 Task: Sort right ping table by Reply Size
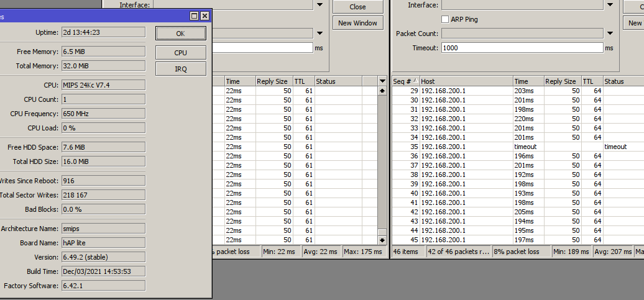563,81
